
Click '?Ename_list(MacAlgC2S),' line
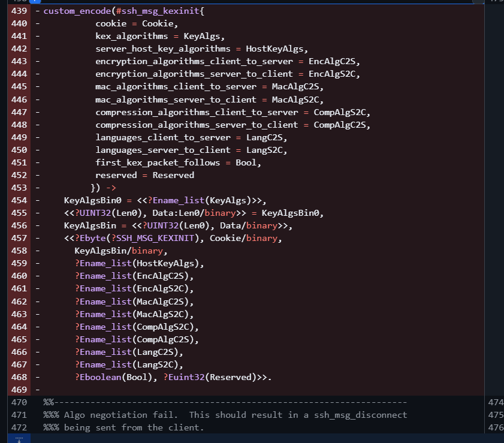tap(134, 302)
